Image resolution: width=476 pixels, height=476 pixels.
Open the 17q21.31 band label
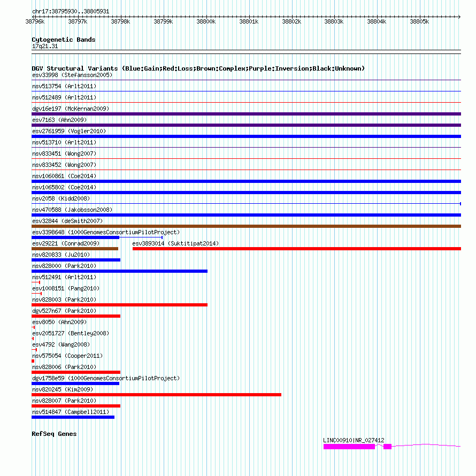45,46
